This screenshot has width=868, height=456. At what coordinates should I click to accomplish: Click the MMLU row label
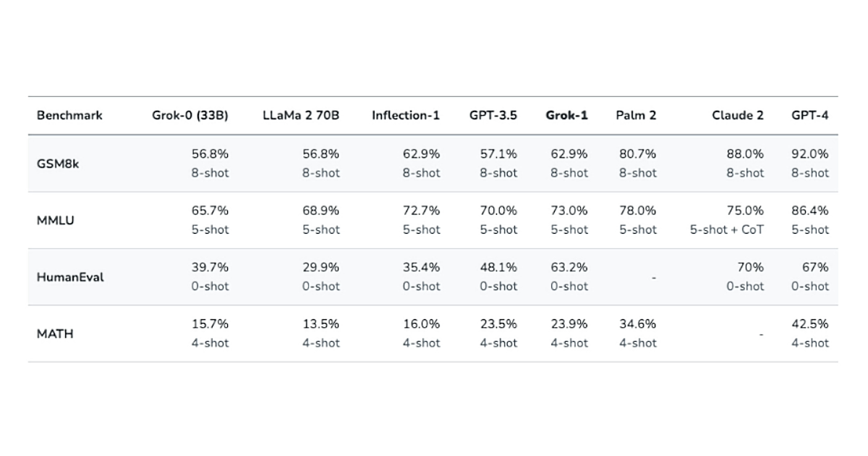pos(56,220)
